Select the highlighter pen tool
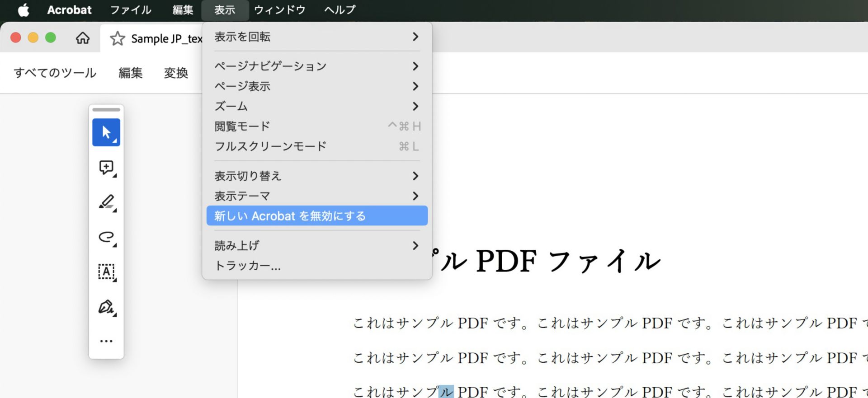This screenshot has height=398, width=868. [x=107, y=202]
